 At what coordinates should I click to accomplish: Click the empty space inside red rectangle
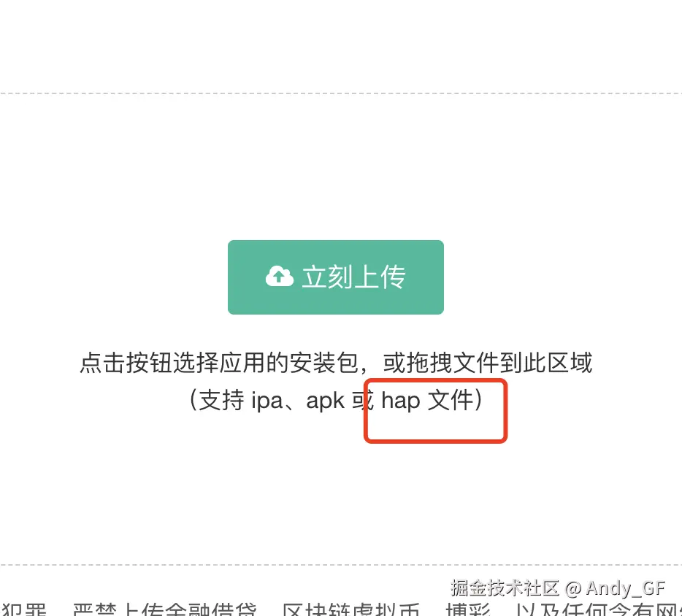point(435,427)
